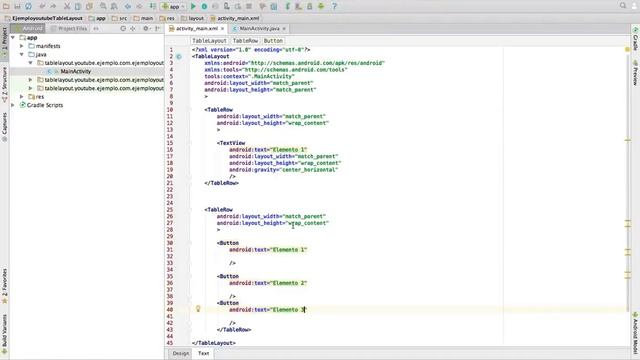Screen dimensions: 640x360
Task: Click the Copy icon in toolbar
Action: tap(78, 6)
